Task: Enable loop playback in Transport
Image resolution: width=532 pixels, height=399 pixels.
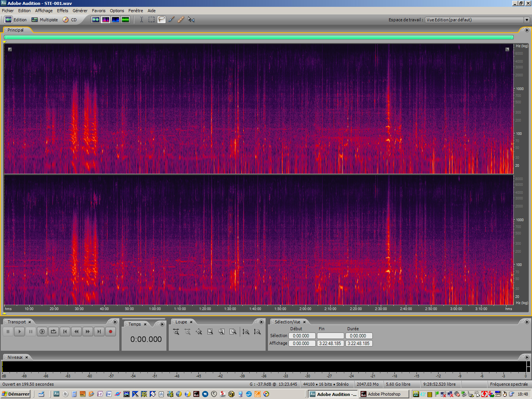Action: [53, 331]
